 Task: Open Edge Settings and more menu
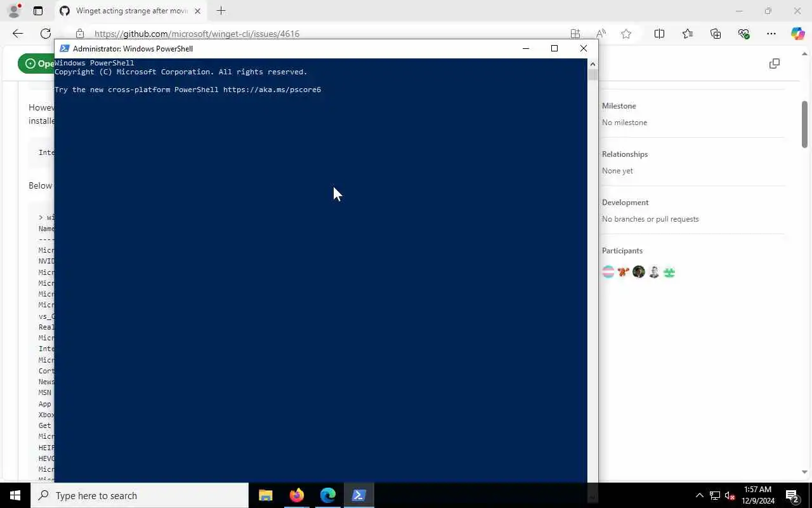pyautogui.click(x=771, y=34)
